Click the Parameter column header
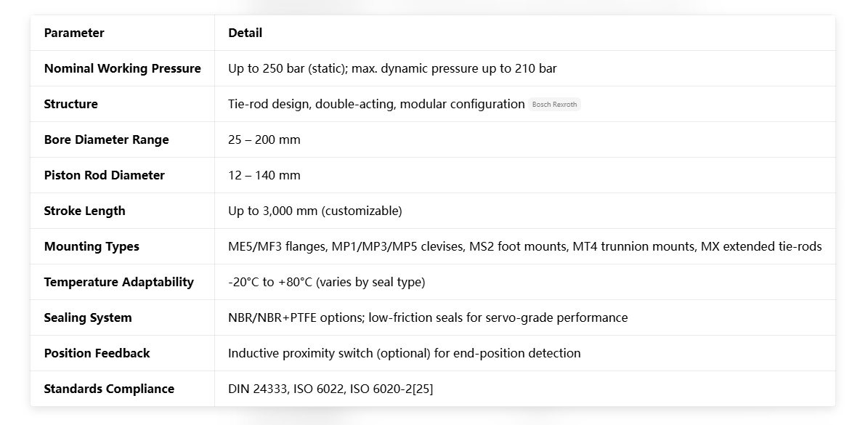 pyautogui.click(x=74, y=33)
